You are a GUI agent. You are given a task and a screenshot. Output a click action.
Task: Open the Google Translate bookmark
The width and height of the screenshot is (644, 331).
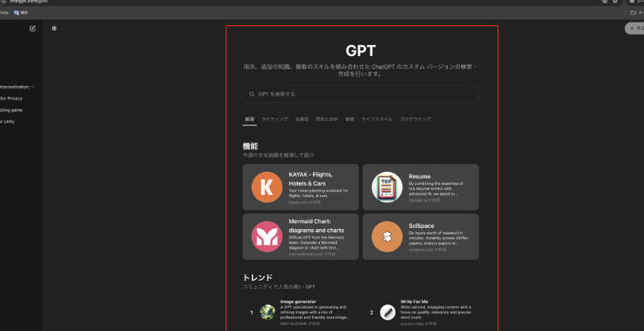21,13
